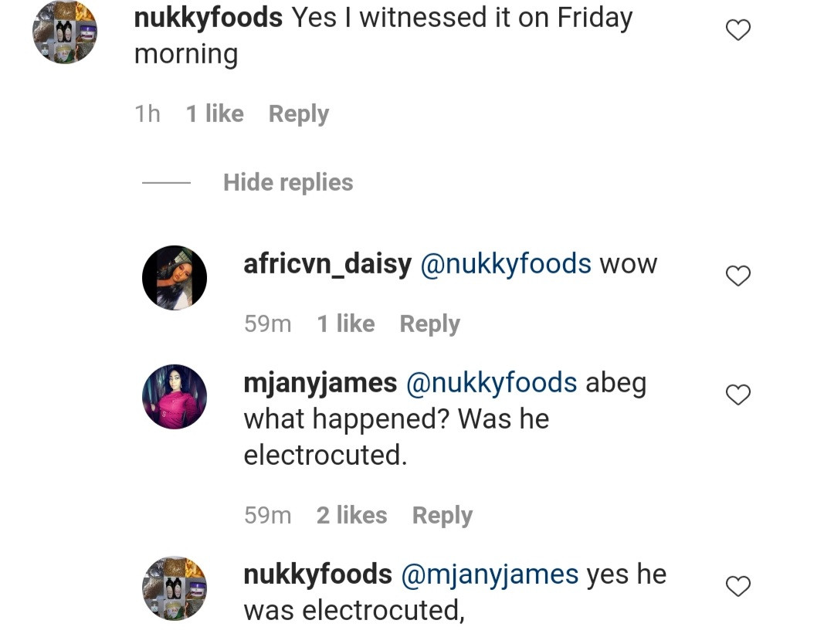Tap the africvn_daisy username
Viewport: 834px width, 644px height.
(327, 264)
